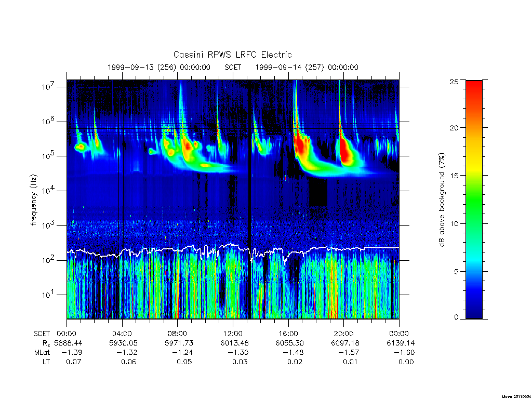Click the distance value '5930.05'
This screenshot has width=532, height=399.
pyautogui.click(x=123, y=343)
